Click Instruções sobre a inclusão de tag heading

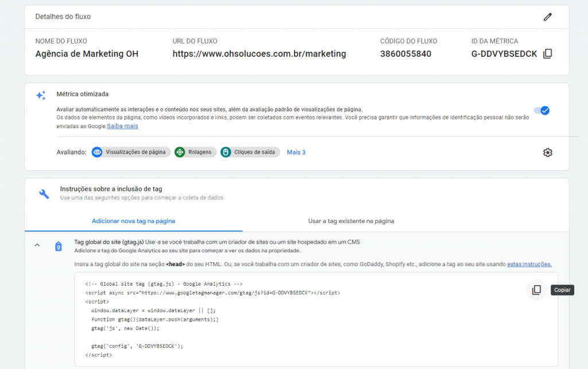pyautogui.click(x=111, y=189)
